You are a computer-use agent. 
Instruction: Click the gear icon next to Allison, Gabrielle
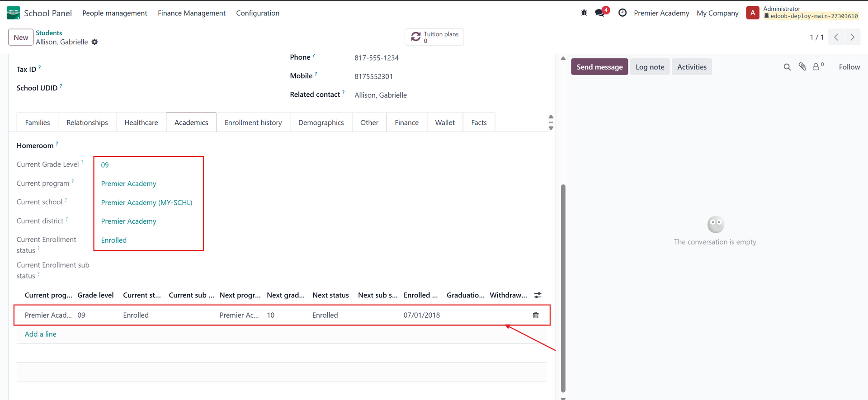(x=94, y=42)
